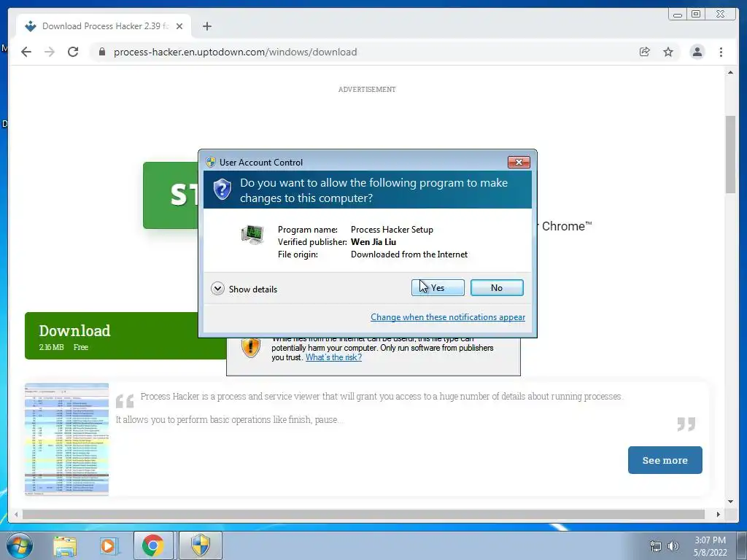The height and width of the screenshot is (560, 747).
Task: Close the Download Process Hacker tab
Action: pyautogui.click(x=179, y=26)
